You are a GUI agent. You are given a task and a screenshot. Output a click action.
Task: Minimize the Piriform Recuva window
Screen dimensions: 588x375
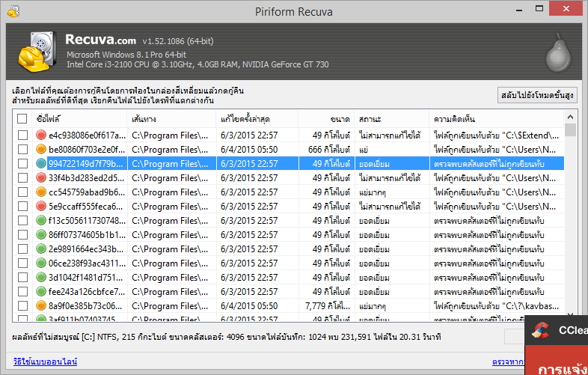tap(519, 10)
